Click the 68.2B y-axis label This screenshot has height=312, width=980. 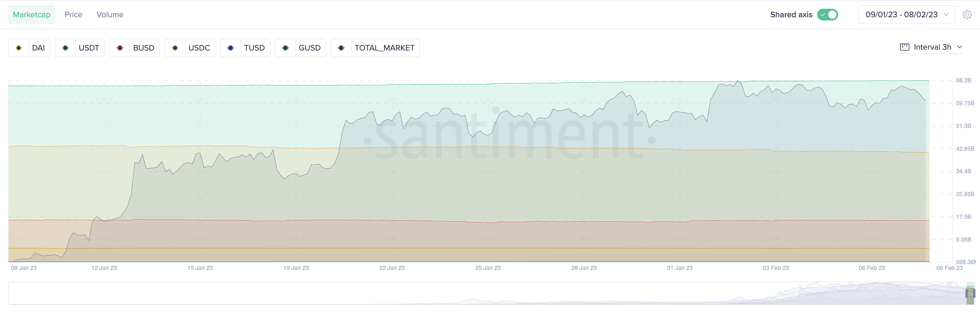(963, 80)
